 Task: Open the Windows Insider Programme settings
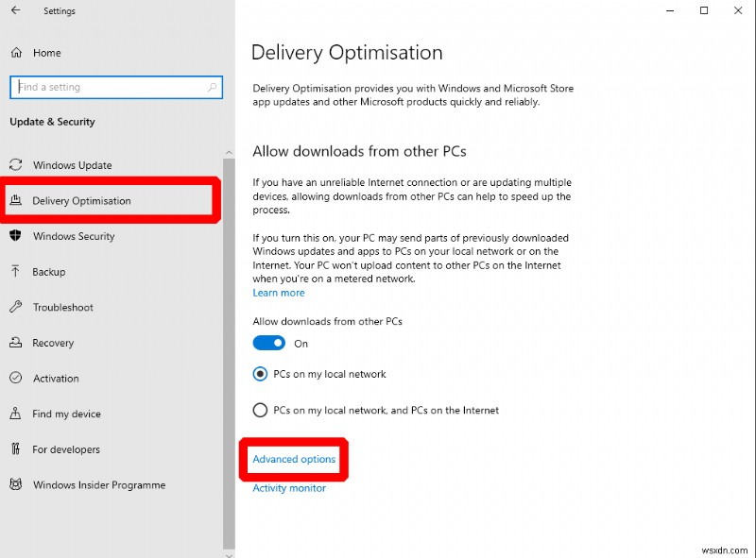click(16, 484)
